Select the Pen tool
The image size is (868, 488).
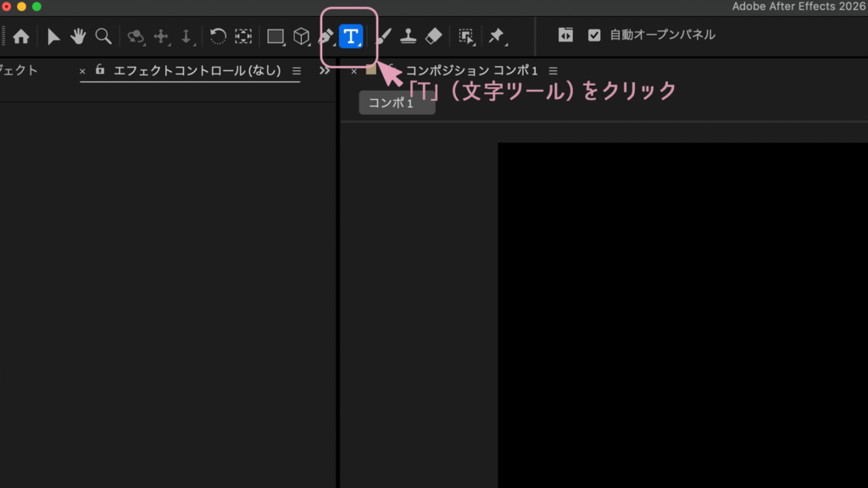coord(326,36)
